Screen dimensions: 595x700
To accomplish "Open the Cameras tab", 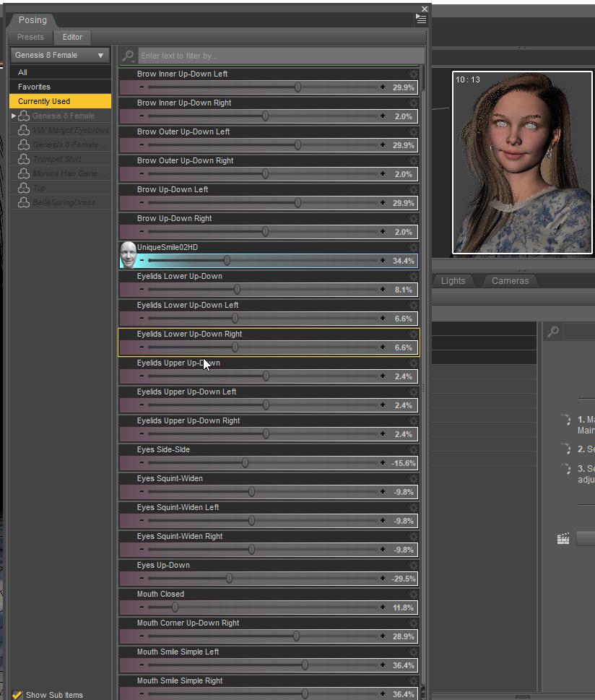I will (x=510, y=281).
